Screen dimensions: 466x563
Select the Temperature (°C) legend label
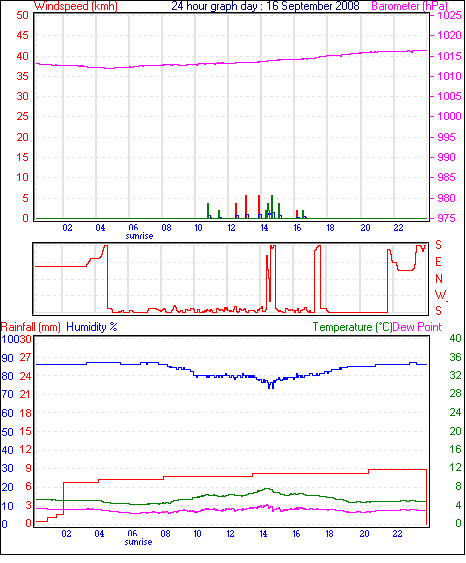(352, 327)
